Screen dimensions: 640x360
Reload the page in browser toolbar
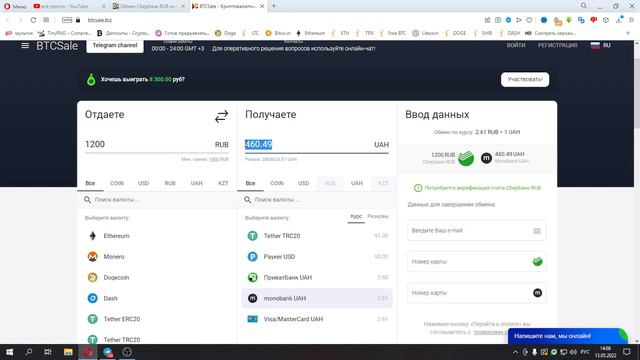click(x=33, y=20)
